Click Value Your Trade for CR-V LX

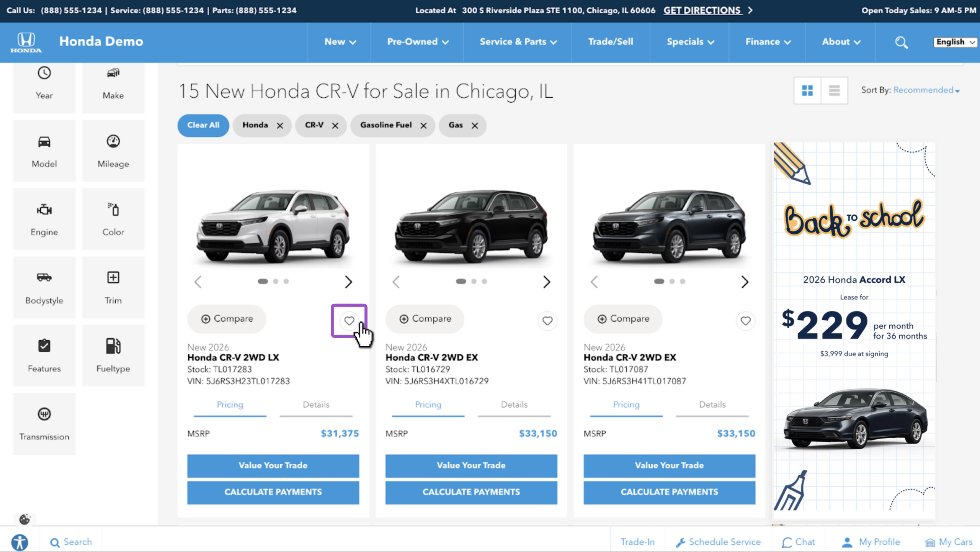pos(273,466)
